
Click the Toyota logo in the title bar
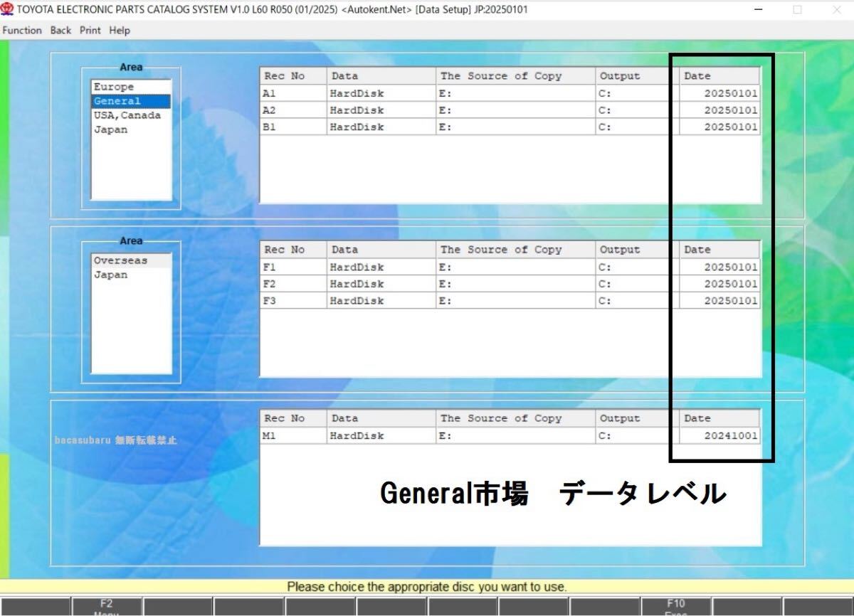[x=8, y=10]
